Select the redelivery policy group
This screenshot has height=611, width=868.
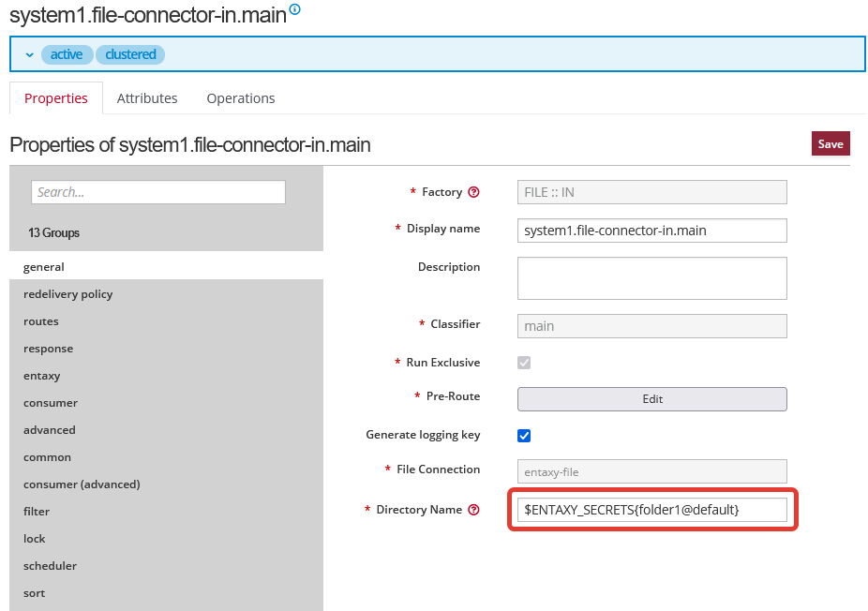point(68,294)
